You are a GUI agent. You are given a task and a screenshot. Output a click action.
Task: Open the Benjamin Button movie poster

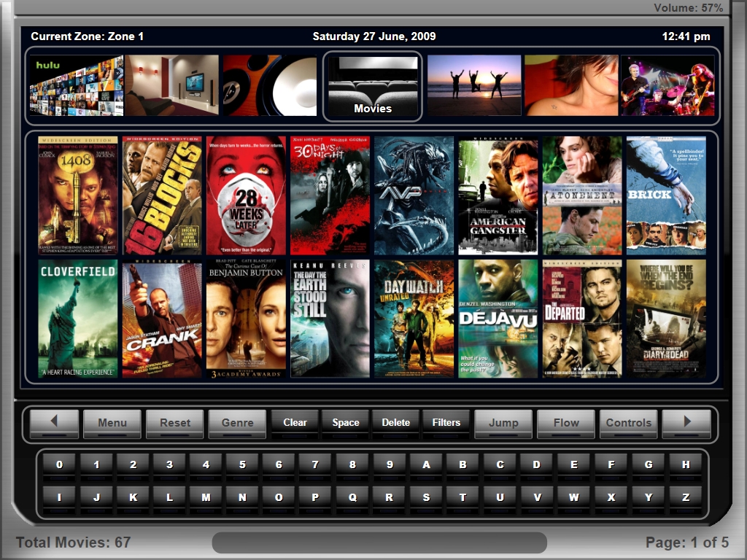click(246, 319)
